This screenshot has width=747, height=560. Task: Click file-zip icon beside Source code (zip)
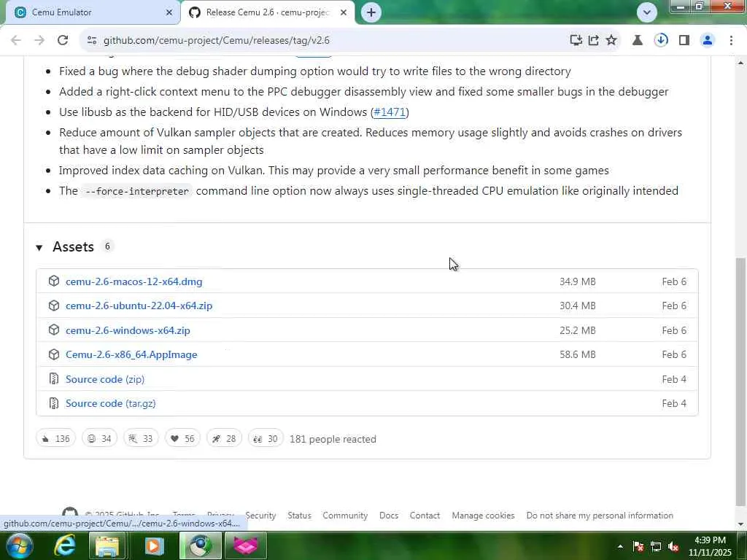point(54,378)
